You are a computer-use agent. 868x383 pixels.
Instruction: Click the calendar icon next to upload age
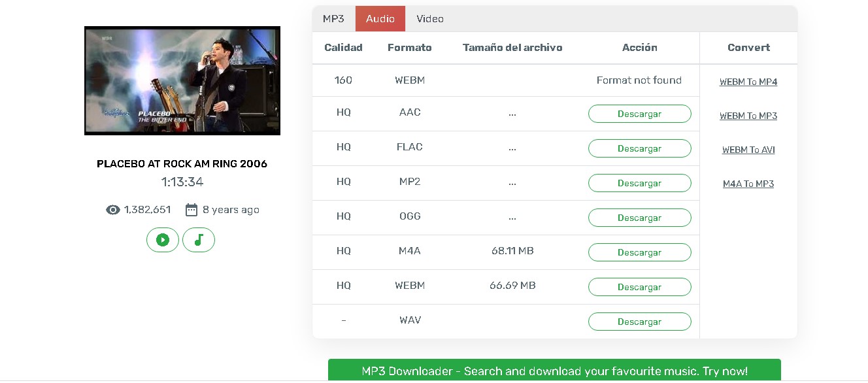click(191, 209)
